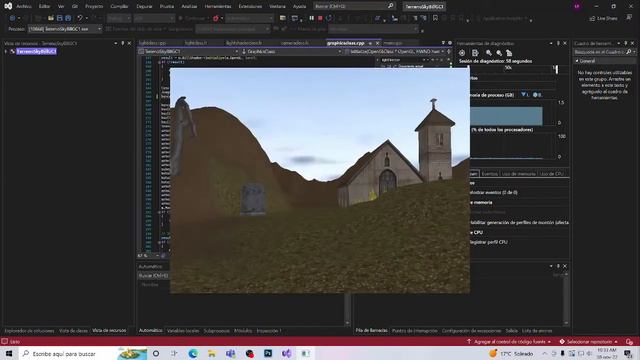Switch to the Eventos diagnostics tab

click(489, 174)
